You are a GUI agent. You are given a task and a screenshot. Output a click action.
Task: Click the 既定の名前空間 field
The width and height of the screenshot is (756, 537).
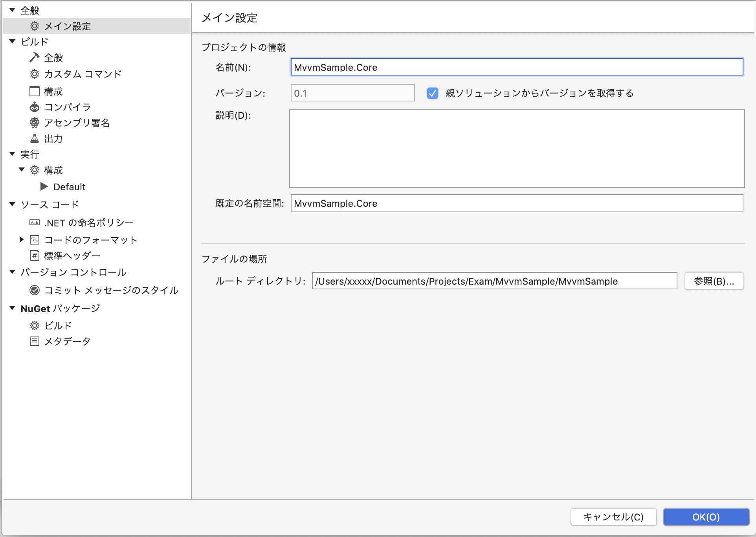click(x=517, y=203)
